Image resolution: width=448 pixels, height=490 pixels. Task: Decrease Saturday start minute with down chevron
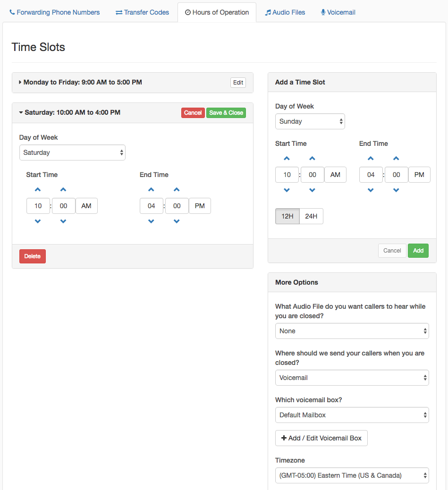point(63,221)
